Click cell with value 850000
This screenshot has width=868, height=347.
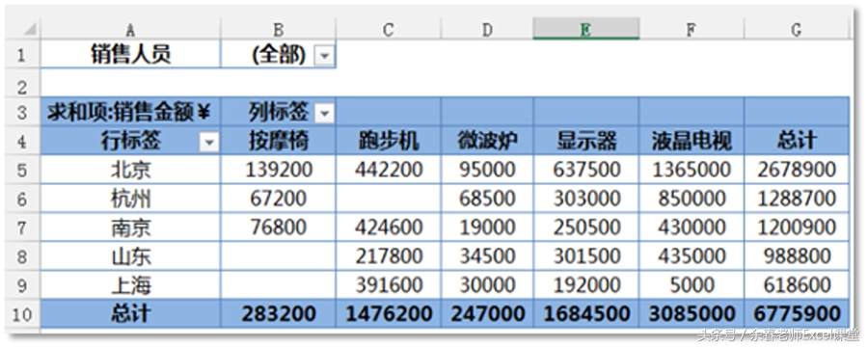click(692, 199)
